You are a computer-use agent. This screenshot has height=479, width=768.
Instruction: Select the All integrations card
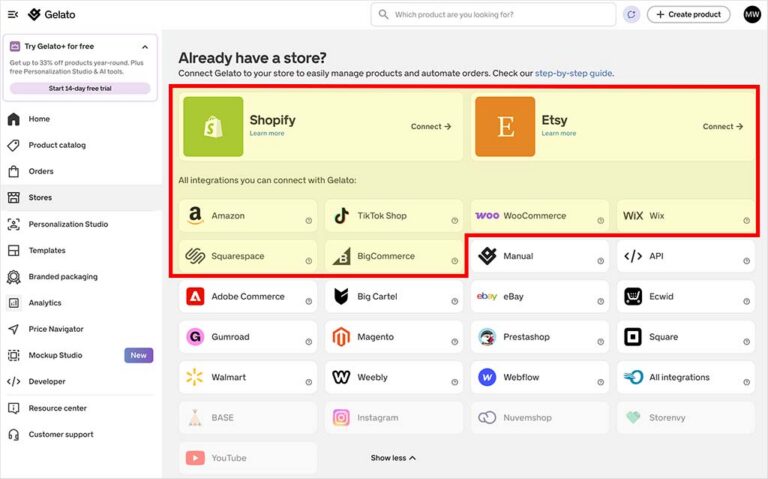pyautogui.click(x=686, y=377)
